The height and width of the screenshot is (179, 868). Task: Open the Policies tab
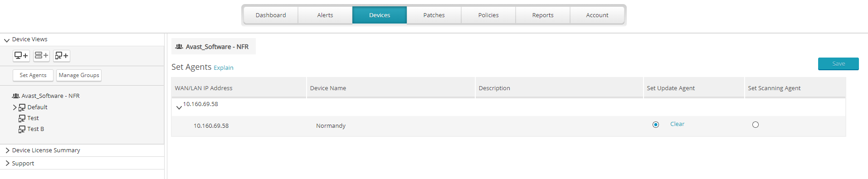pos(488,15)
